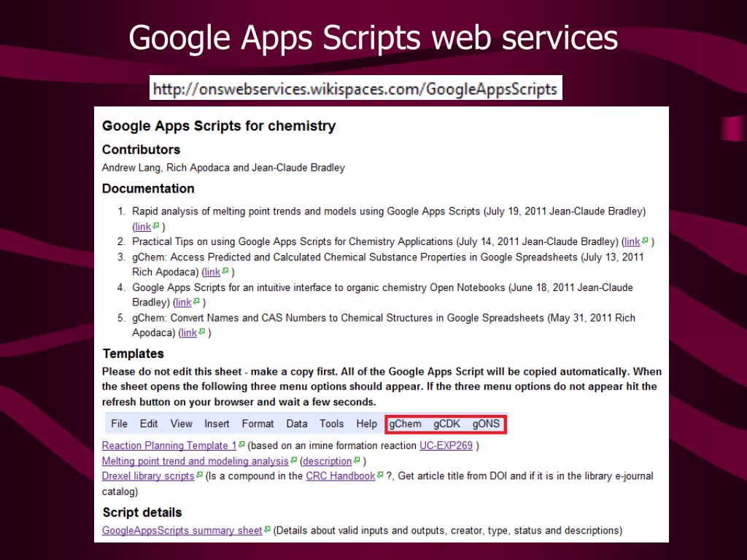Open GoogleAppsScripts summary sheet

click(x=182, y=530)
